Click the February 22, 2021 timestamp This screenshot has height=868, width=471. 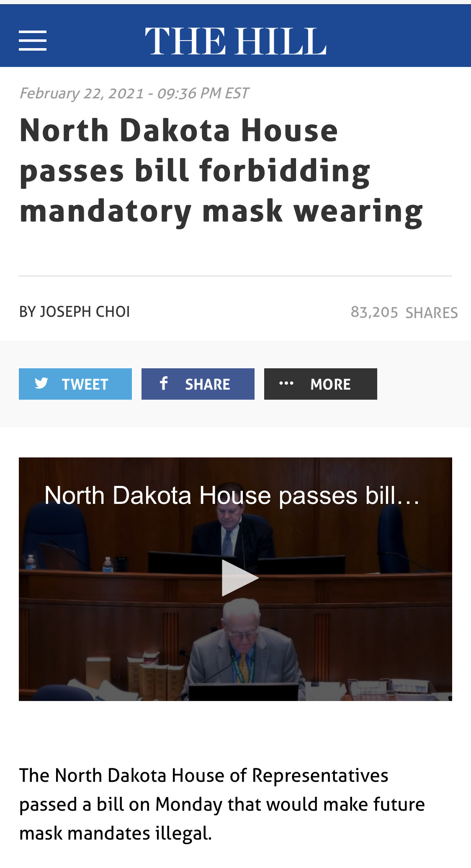tap(134, 93)
